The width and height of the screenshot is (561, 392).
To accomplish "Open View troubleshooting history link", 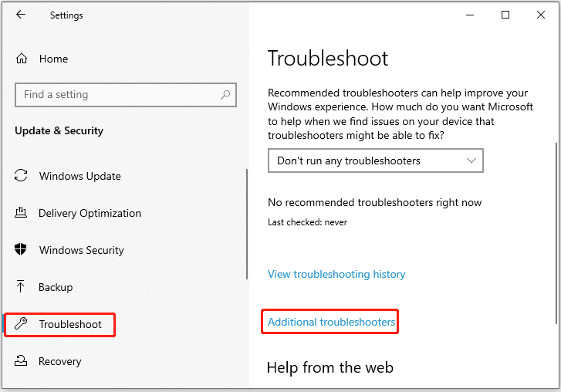I will point(336,275).
